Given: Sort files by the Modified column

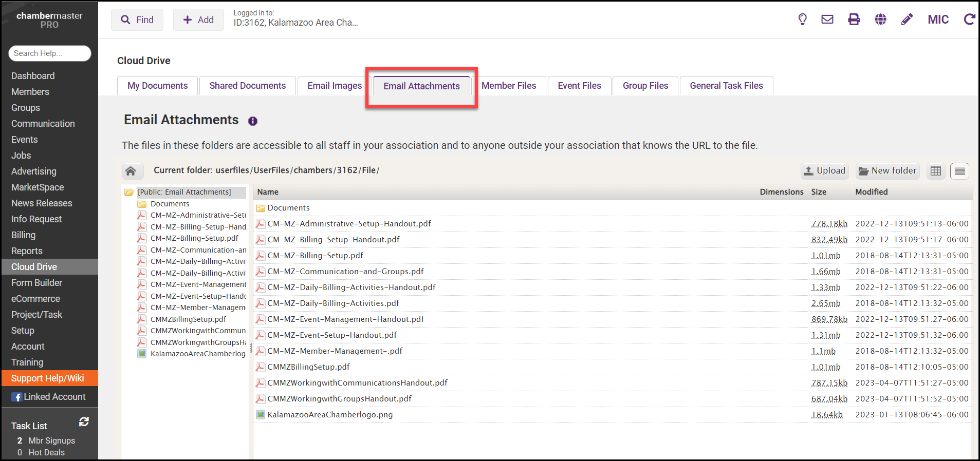Looking at the screenshot, I should pyautogui.click(x=871, y=192).
